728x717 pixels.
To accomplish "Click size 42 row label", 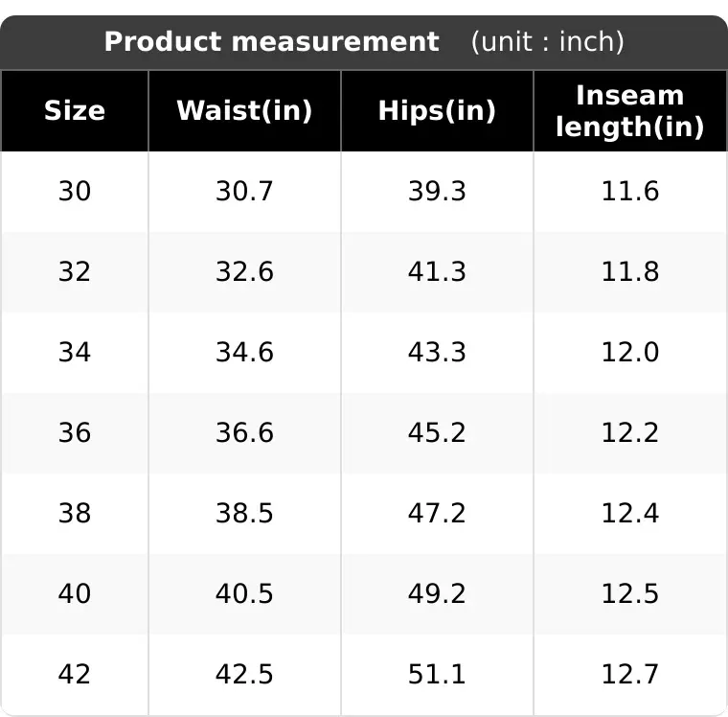I will [x=75, y=674].
